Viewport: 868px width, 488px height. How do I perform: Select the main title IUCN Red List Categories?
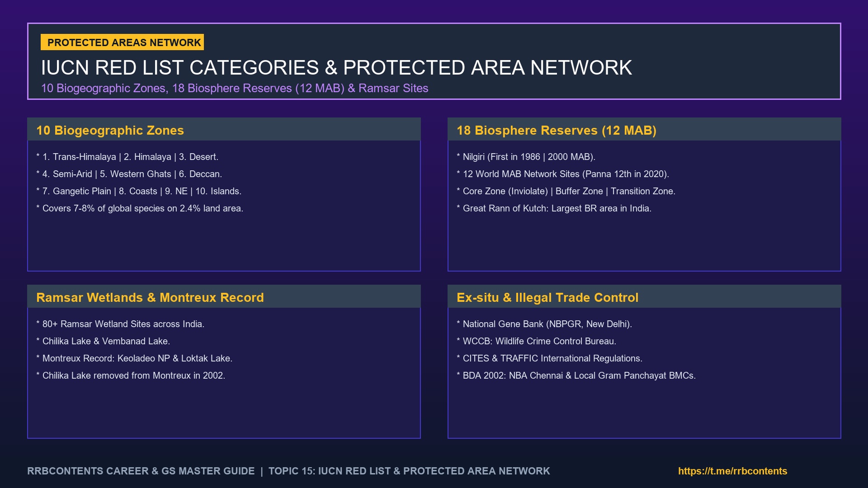(x=336, y=68)
